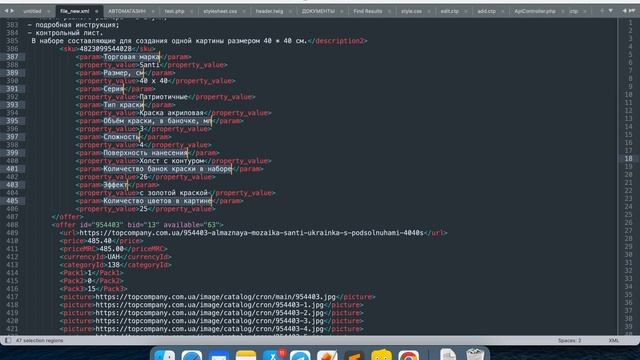This screenshot has height=360, width=640.
Task: Click the closing offer tag on line 407
Action: click(x=67, y=217)
